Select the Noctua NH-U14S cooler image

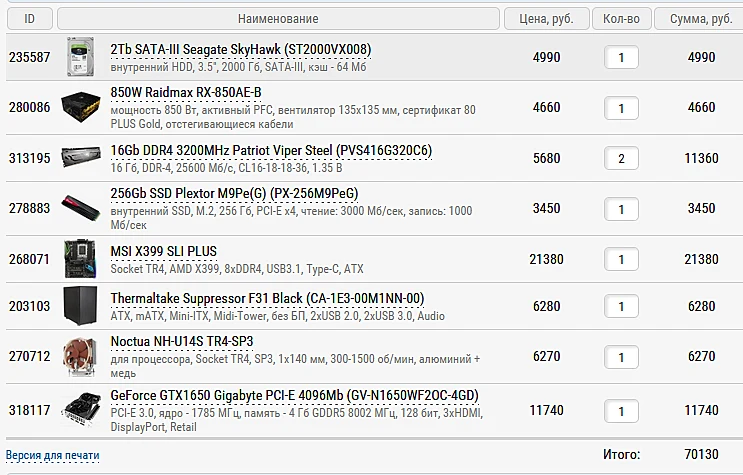(x=81, y=356)
